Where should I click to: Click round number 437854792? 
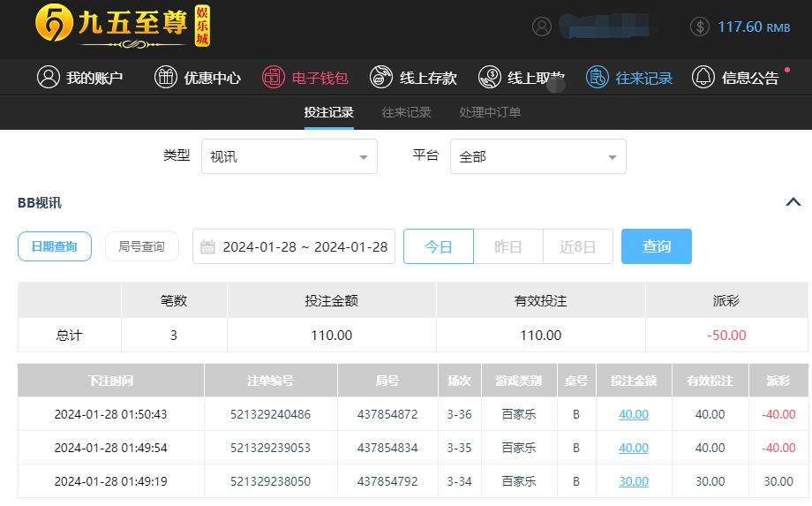click(387, 481)
